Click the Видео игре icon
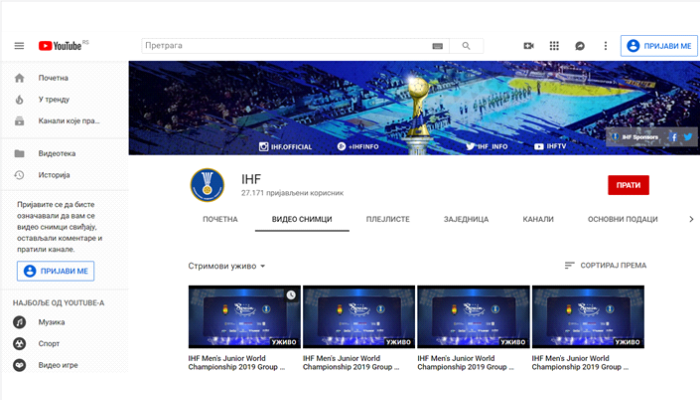 pos(19,365)
